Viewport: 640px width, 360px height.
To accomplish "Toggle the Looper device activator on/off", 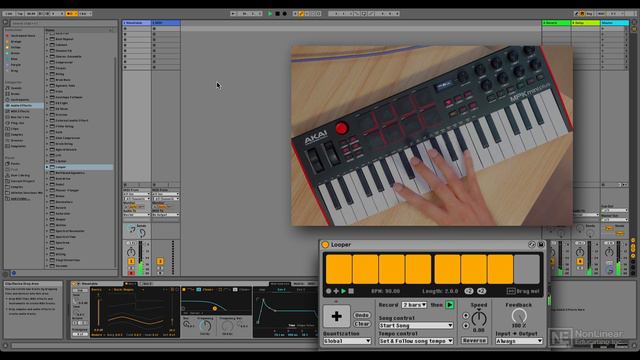I will pos(325,244).
